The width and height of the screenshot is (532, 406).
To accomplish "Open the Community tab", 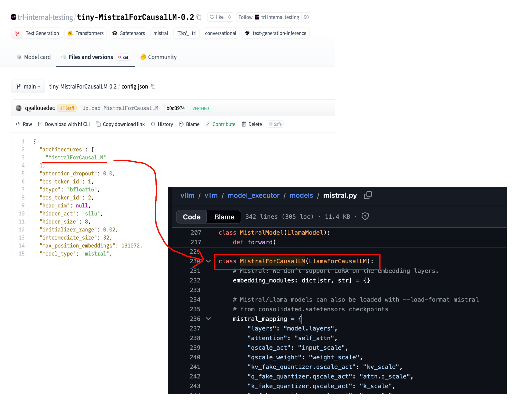I will (158, 57).
